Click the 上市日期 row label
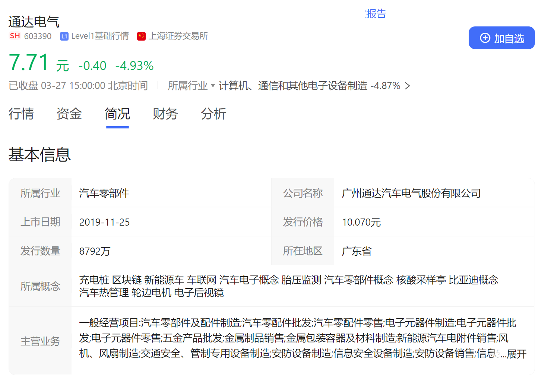Viewport: 551px width, 392px height. click(x=40, y=222)
